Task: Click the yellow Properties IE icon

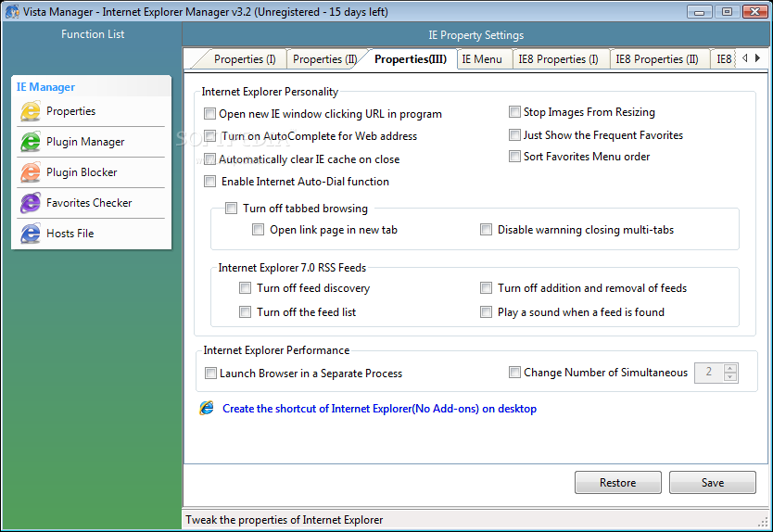Action: 30,111
